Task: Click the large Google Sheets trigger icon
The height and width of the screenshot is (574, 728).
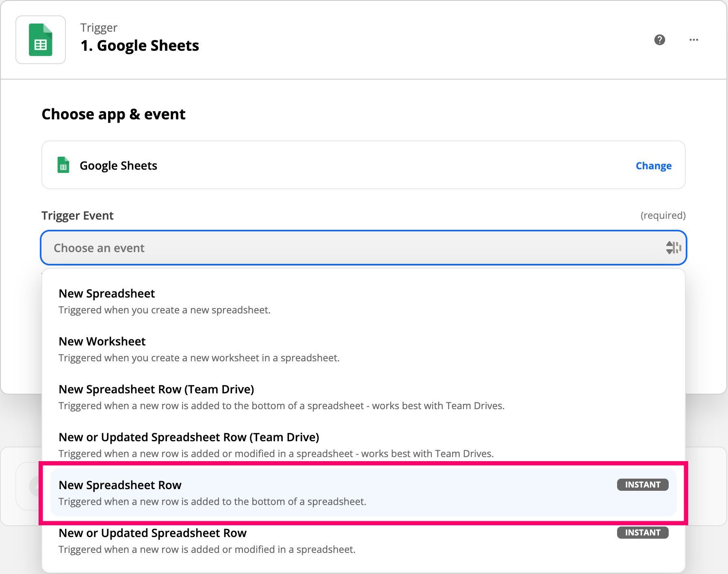Action: coord(41,40)
